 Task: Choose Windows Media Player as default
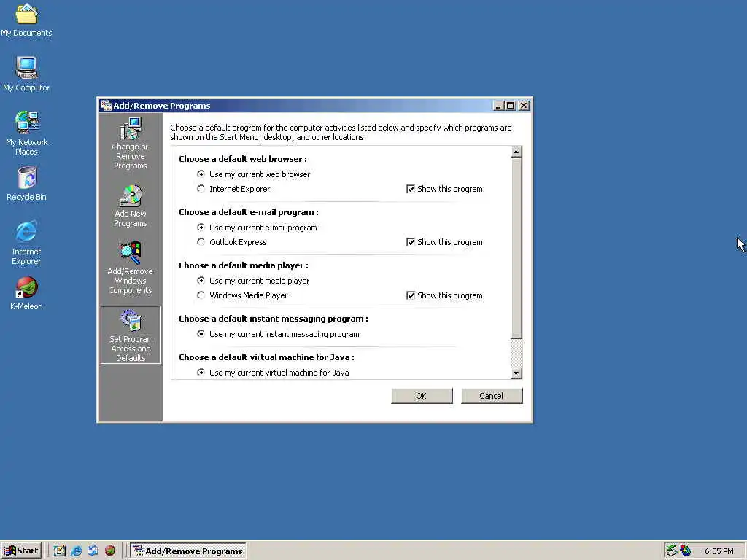(242, 296)
